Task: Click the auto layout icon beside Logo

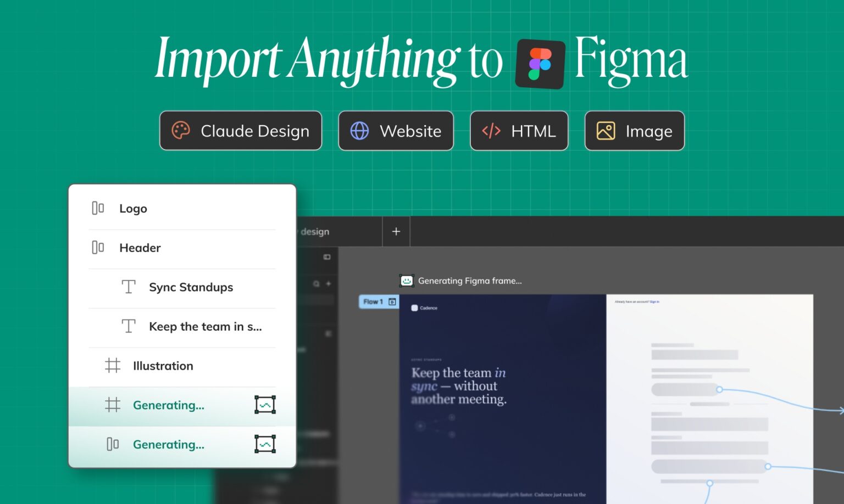Action: coord(98,208)
